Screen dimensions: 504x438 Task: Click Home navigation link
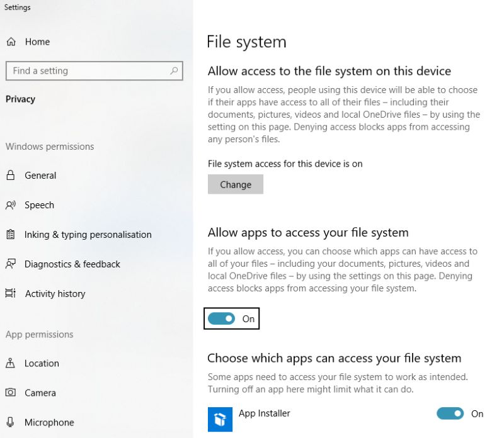point(37,42)
